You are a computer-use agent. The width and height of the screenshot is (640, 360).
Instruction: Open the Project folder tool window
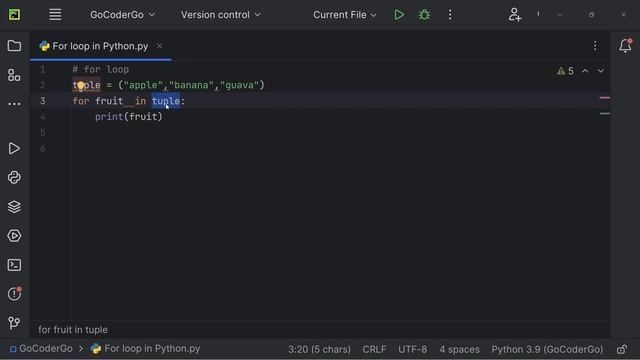coord(14,46)
